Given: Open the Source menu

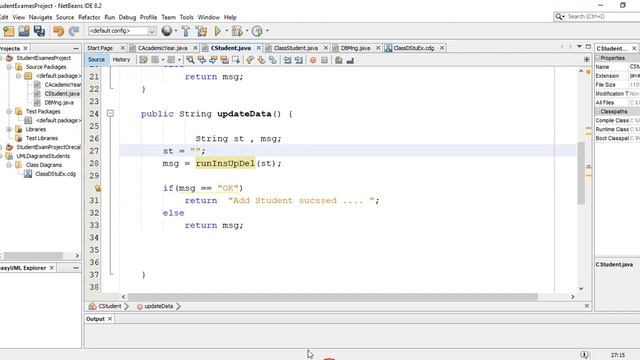Looking at the screenshot, I should 65,17.
